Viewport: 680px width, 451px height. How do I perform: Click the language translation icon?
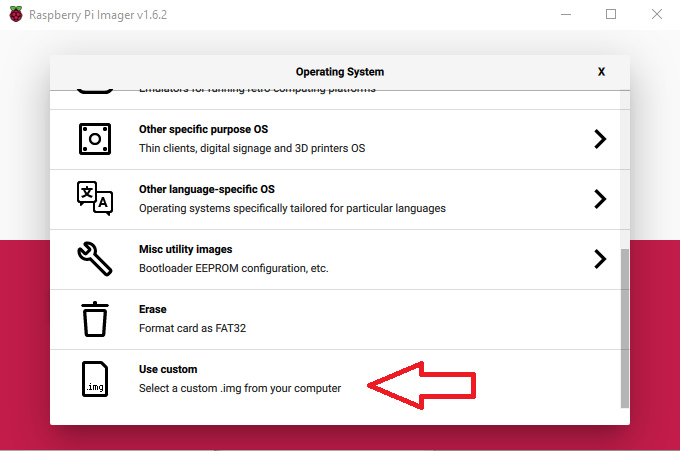[95, 199]
